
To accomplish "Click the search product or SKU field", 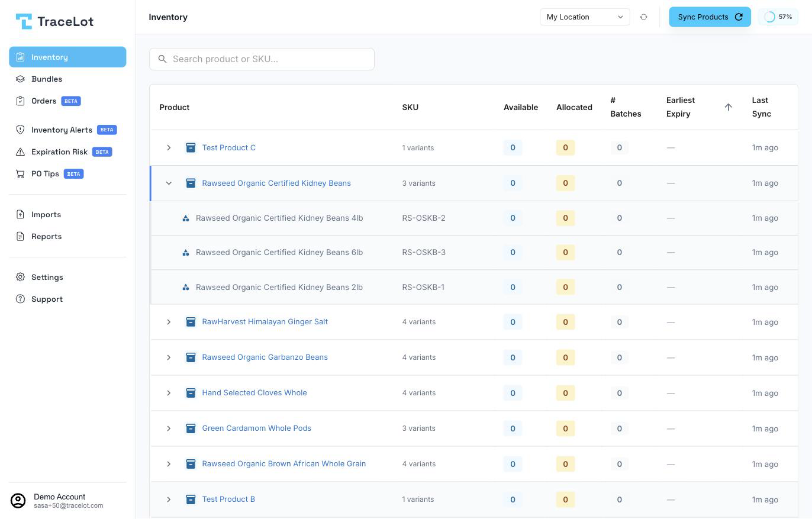I will [x=262, y=59].
